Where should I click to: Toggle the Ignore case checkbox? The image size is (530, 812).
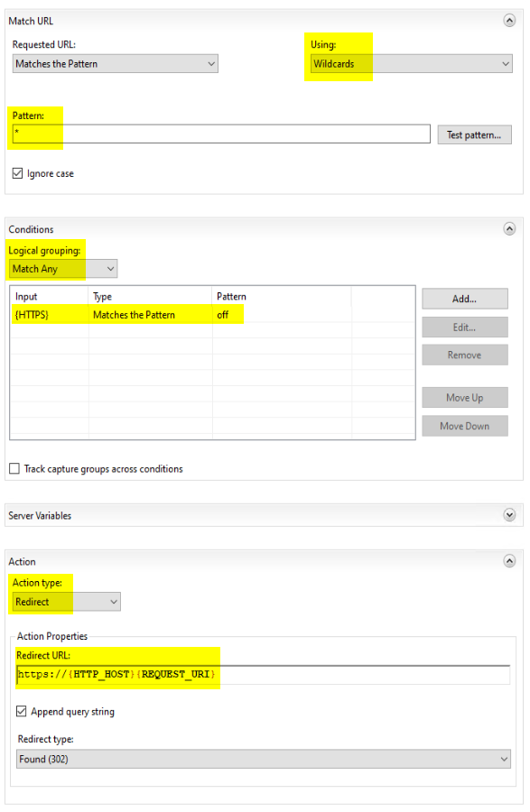pos(18,173)
